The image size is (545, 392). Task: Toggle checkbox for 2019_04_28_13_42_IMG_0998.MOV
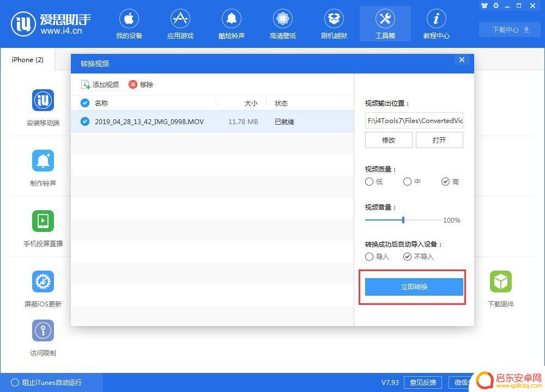tap(85, 121)
